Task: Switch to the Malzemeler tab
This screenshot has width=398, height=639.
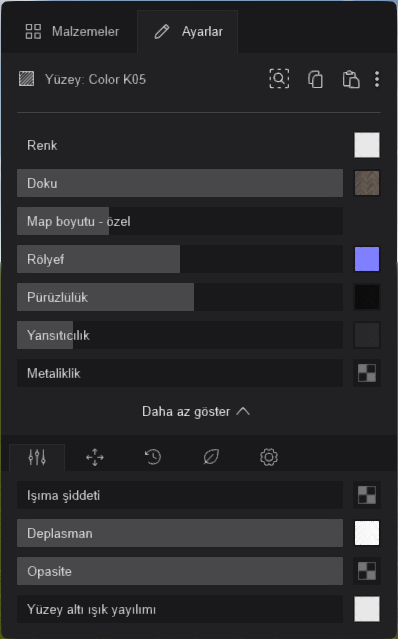Action: [x=72, y=31]
